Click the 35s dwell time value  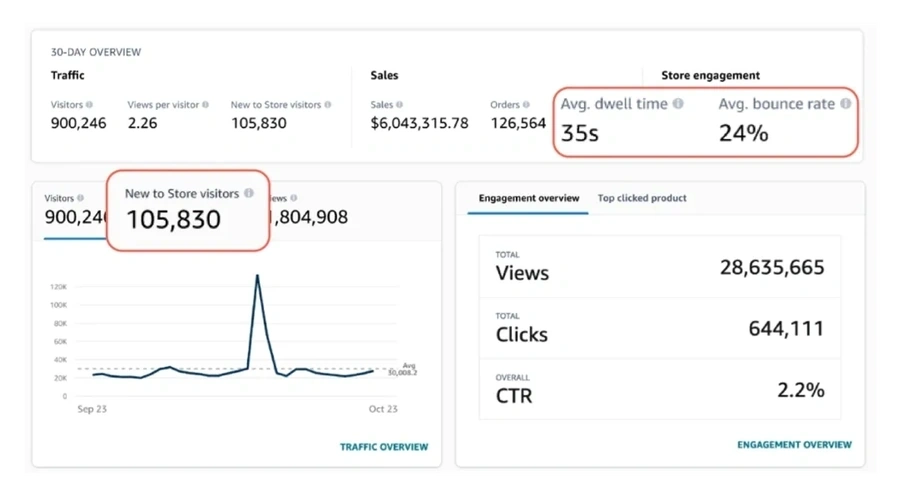(x=580, y=133)
